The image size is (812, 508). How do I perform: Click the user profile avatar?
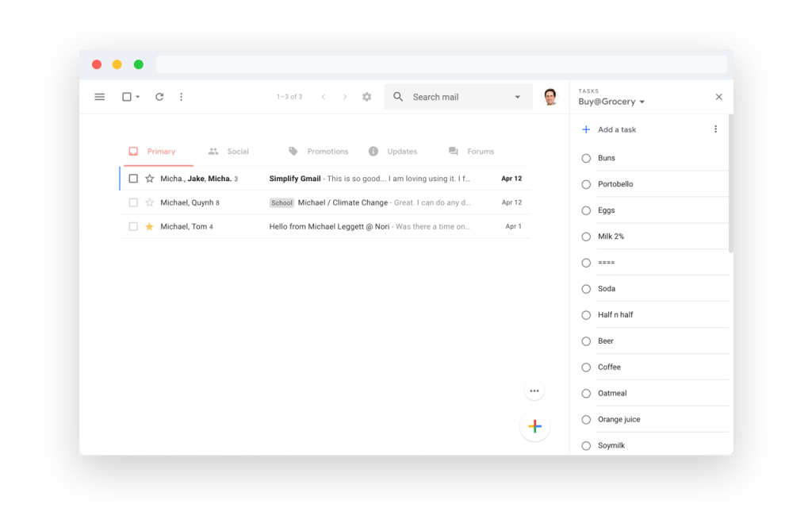point(550,97)
